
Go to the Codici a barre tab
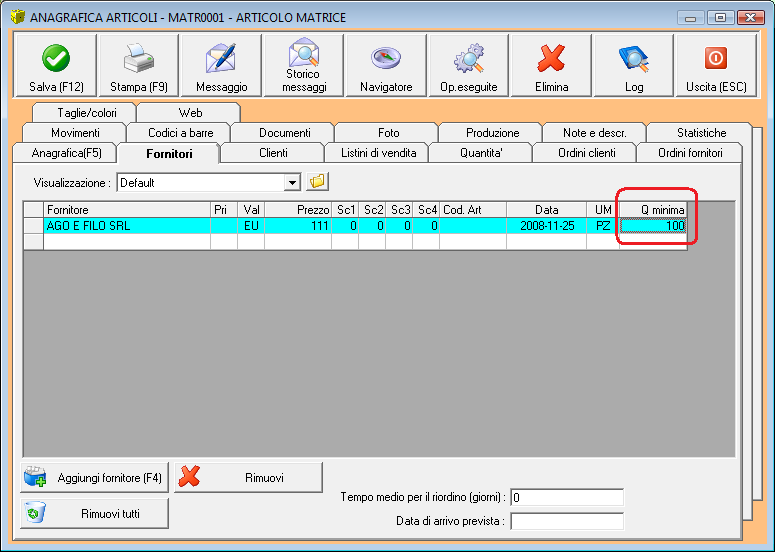[x=180, y=133]
